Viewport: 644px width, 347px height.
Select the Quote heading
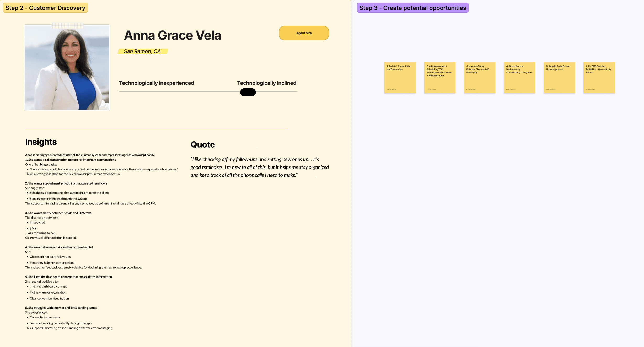(203, 144)
